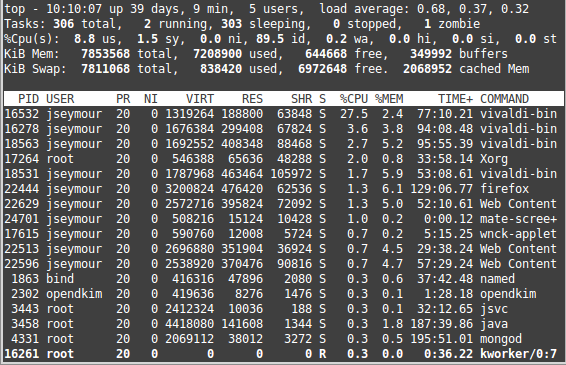The height and width of the screenshot is (365, 566).
Task: Click the 2068952 cached Mem value
Action: tap(427, 69)
